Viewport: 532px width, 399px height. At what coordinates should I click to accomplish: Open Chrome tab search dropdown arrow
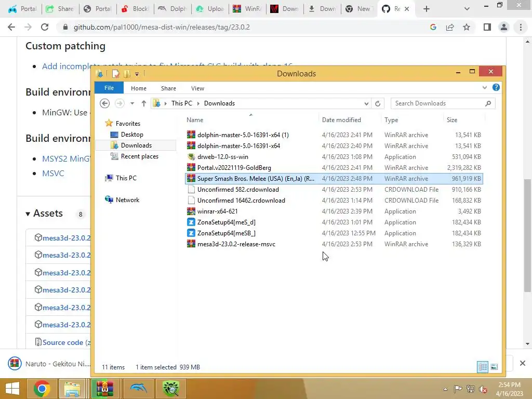[467, 9]
